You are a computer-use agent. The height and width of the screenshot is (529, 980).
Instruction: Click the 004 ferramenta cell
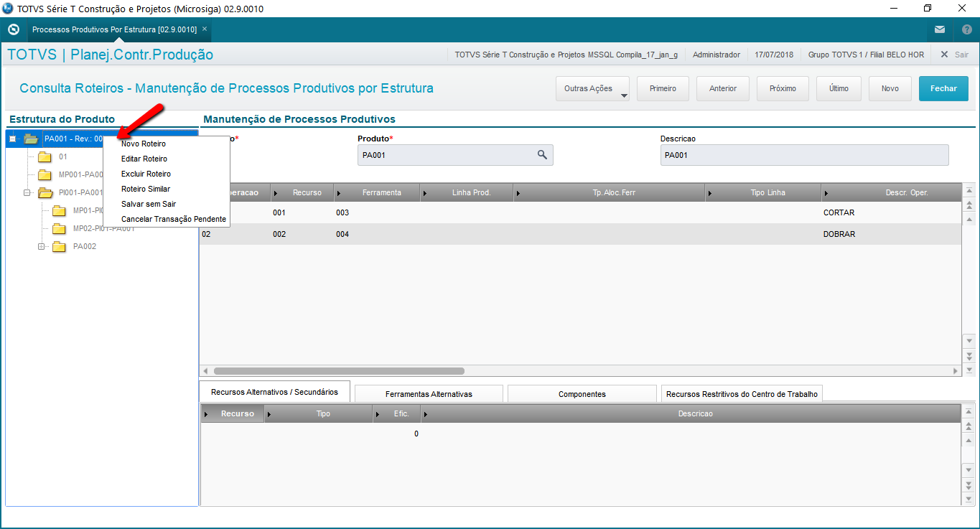coord(342,234)
